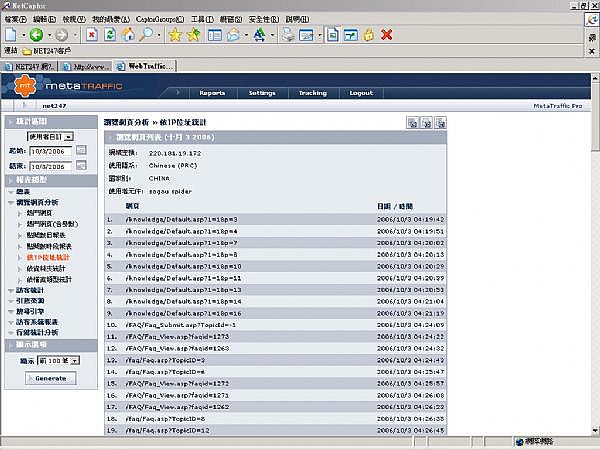Click the yellow padlock icon in toolbar
The height and width of the screenshot is (450, 600).
(x=369, y=35)
